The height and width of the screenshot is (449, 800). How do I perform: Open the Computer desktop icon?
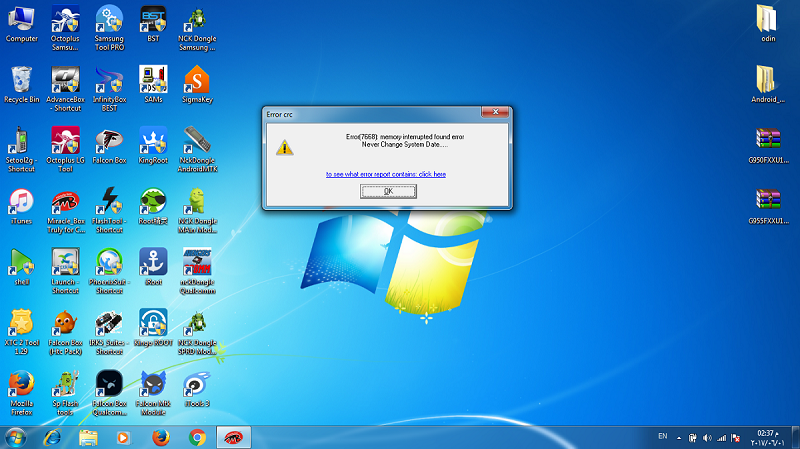pos(21,24)
